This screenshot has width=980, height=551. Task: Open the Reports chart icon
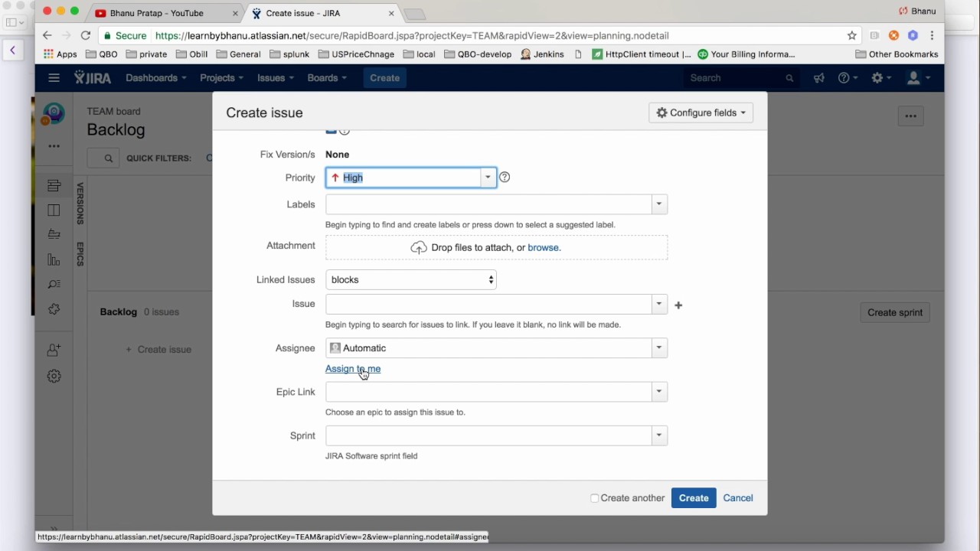click(x=54, y=260)
